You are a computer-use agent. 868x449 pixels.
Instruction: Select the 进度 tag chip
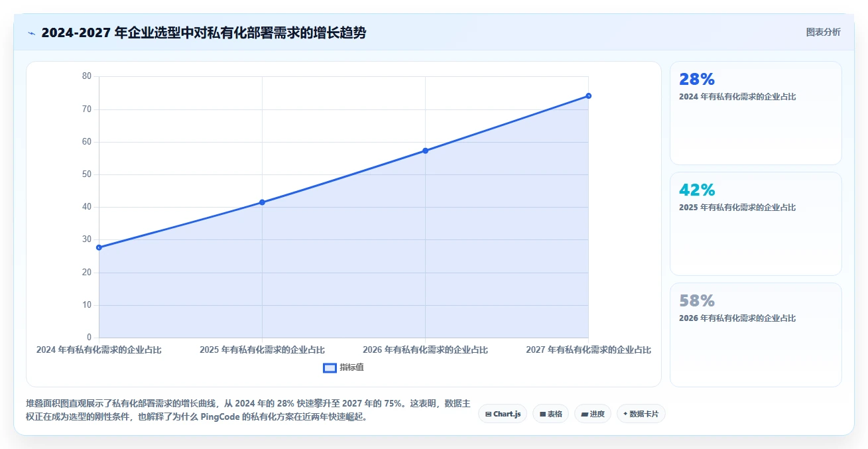coord(592,414)
